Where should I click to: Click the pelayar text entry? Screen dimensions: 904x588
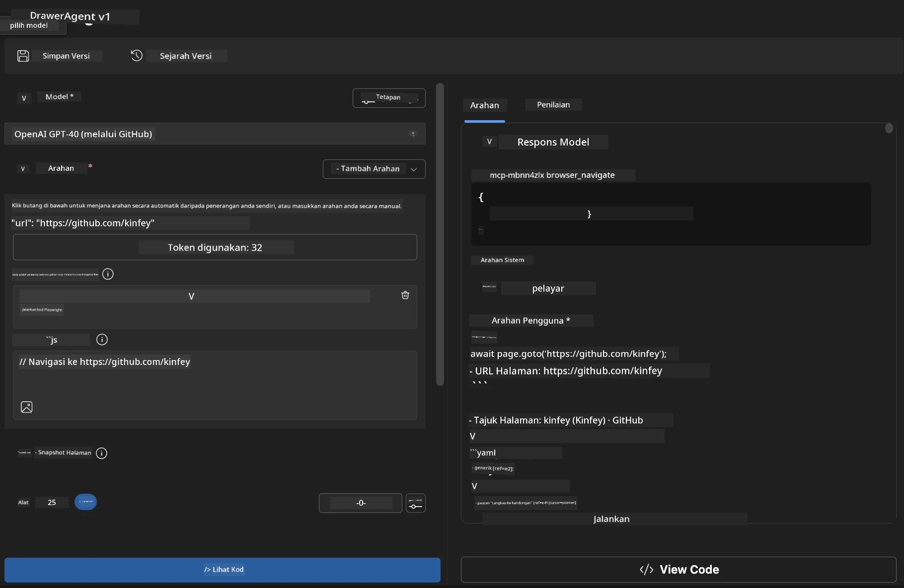[548, 289]
